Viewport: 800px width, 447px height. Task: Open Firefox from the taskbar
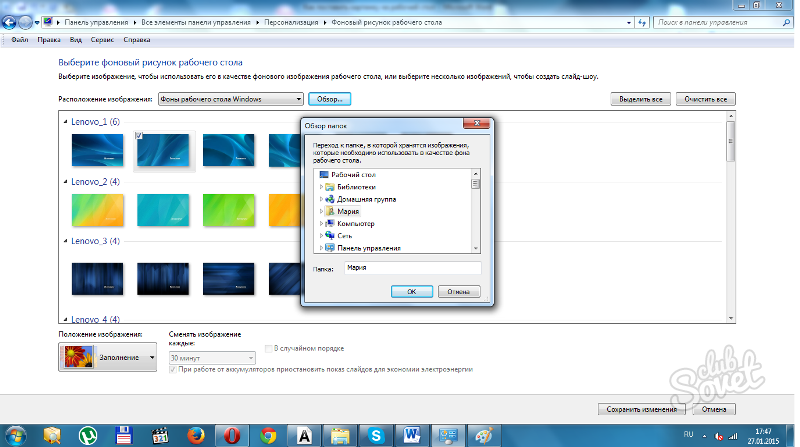click(195, 435)
